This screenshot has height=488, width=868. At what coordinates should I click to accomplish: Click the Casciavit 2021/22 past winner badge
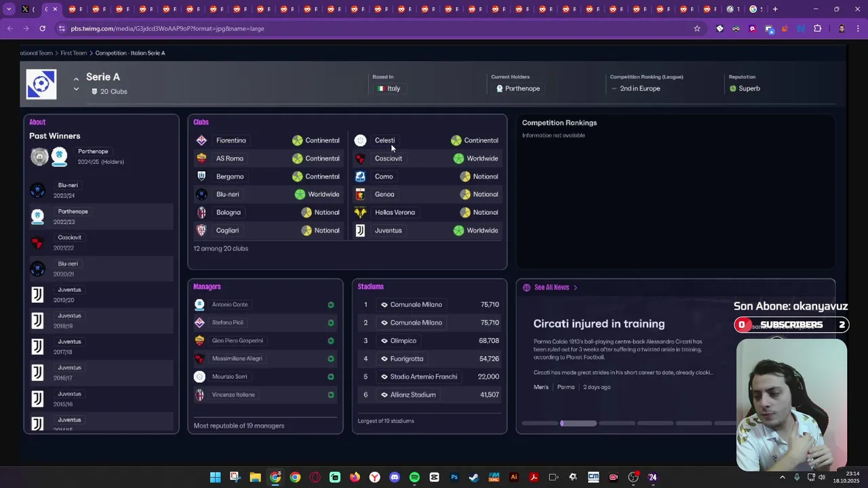pos(38,243)
